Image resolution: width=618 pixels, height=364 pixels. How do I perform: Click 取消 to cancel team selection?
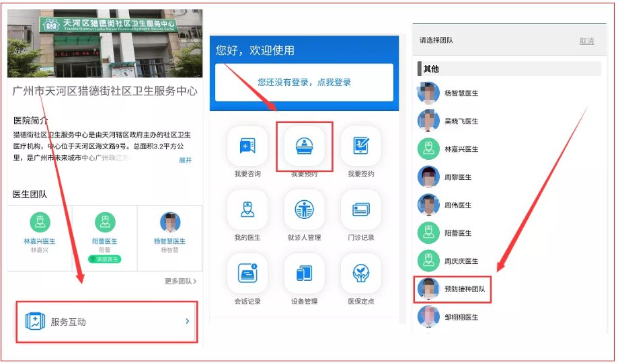click(586, 41)
